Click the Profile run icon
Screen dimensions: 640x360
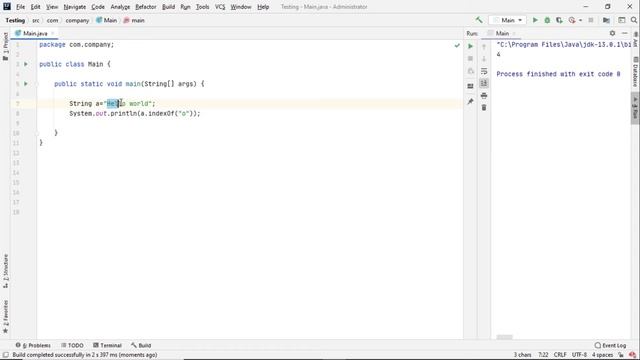point(572,20)
